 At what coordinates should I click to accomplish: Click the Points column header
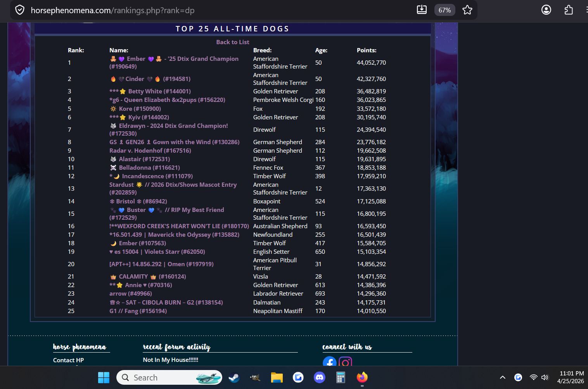coord(367,50)
